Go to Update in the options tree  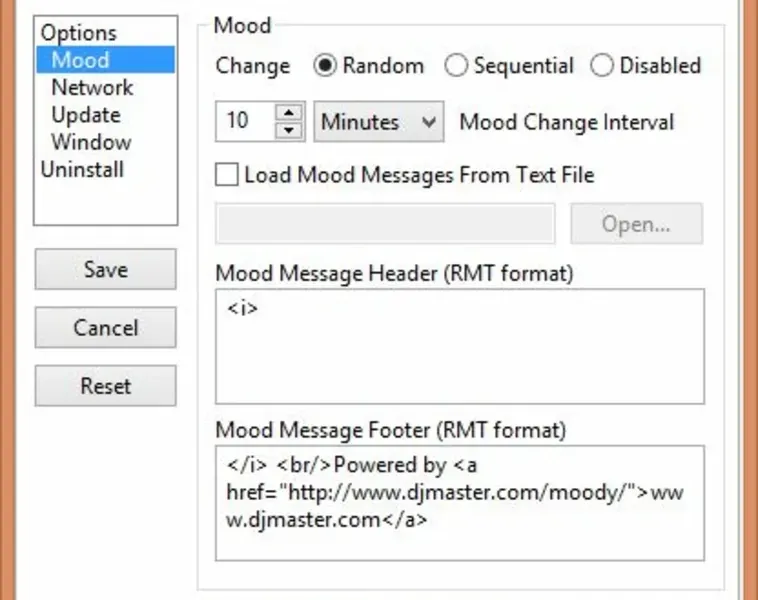(x=86, y=115)
